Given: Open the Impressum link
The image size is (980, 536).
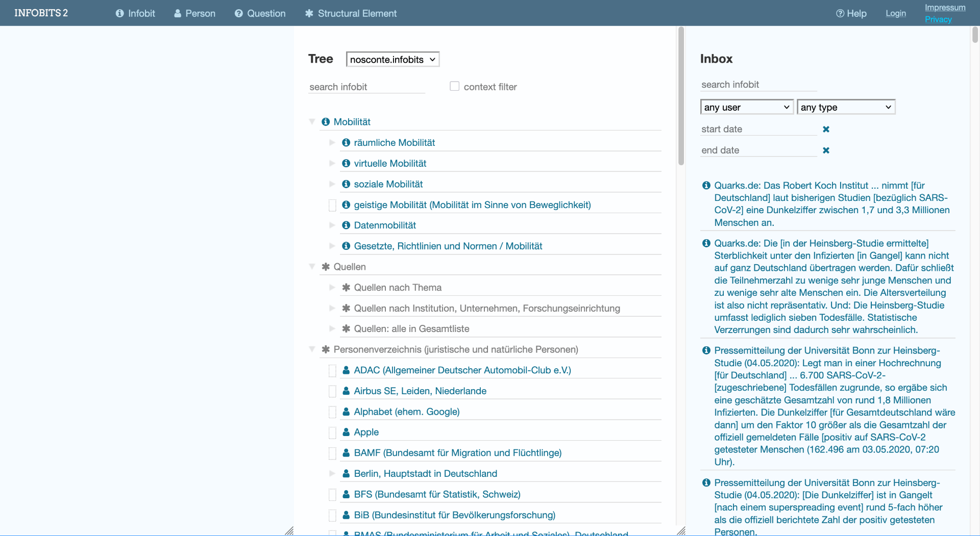Looking at the screenshot, I should (945, 7).
